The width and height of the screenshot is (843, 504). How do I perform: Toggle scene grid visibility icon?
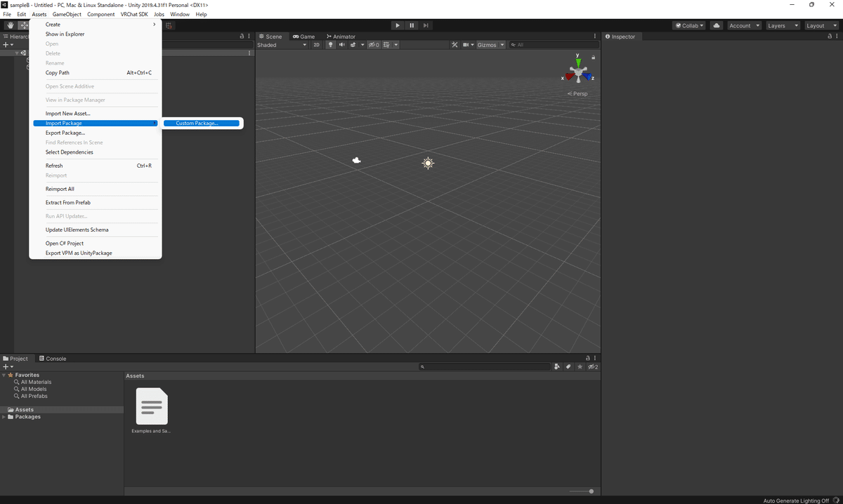coord(386,45)
